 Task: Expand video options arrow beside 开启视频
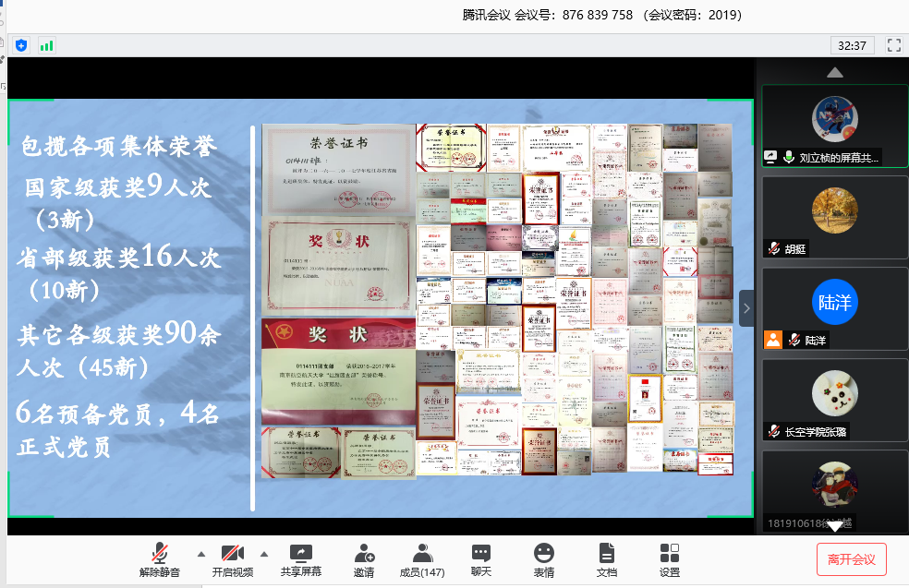(264, 554)
